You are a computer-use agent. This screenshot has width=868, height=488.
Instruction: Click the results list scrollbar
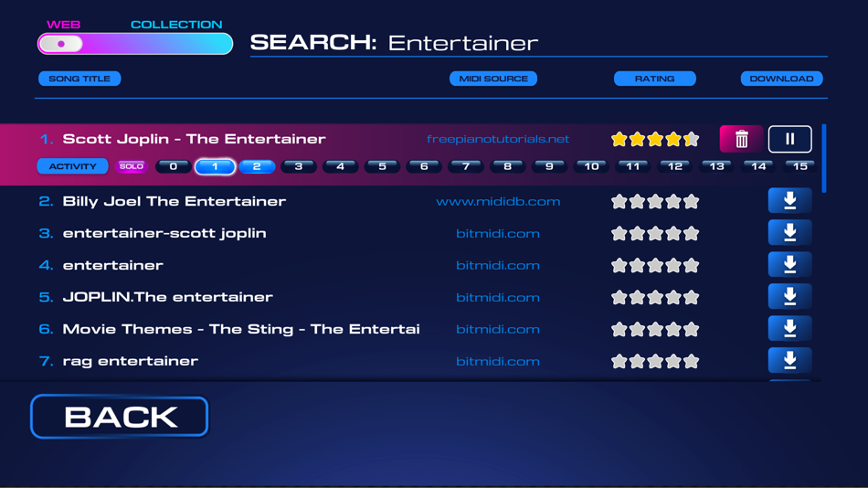click(824, 158)
